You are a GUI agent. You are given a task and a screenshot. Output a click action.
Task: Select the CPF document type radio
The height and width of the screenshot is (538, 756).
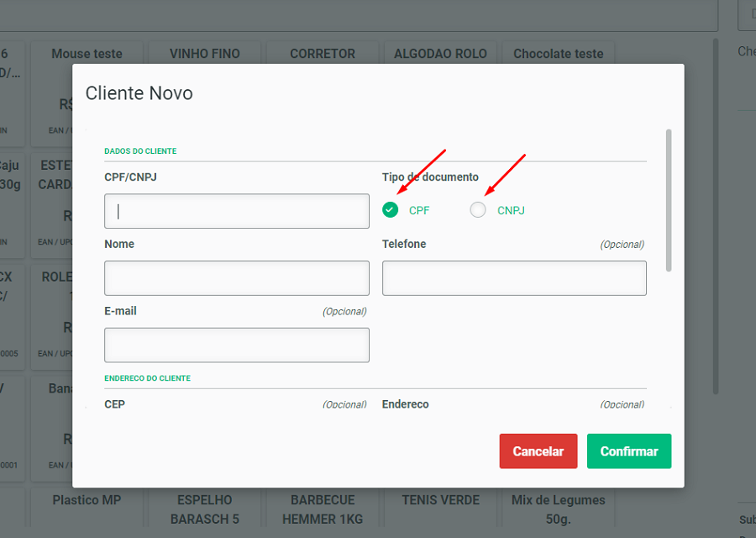390,210
